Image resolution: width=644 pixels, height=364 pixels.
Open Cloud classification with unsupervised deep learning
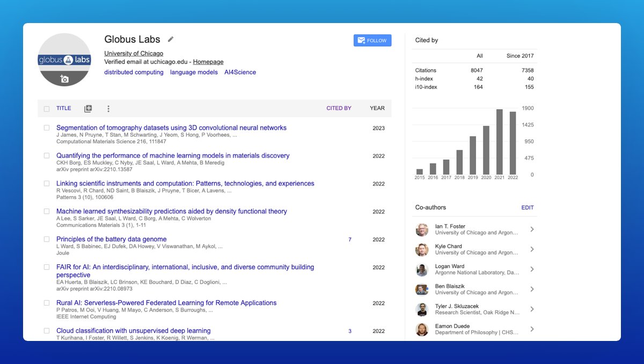point(134,331)
